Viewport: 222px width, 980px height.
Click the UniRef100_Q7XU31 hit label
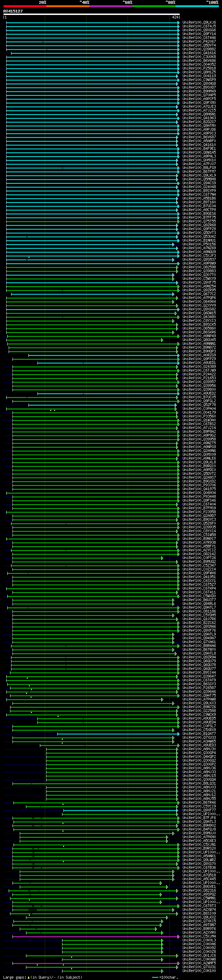[199, 967]
